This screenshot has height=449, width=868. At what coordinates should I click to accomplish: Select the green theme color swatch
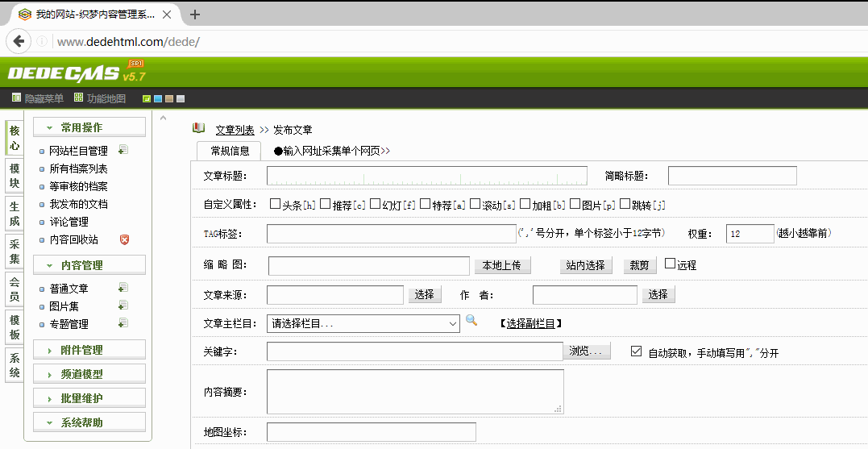point(147,99)
